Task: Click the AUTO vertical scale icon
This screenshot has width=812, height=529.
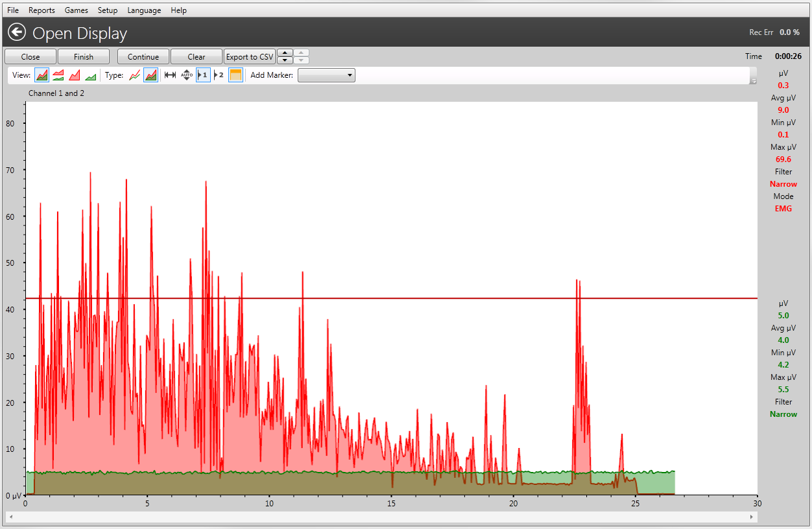Action: click(187, 75)
